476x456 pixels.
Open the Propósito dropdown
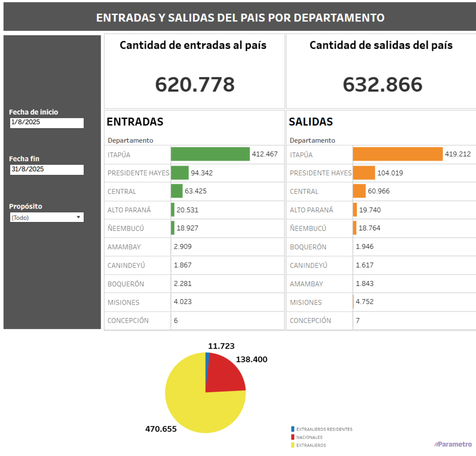[47, 217]
